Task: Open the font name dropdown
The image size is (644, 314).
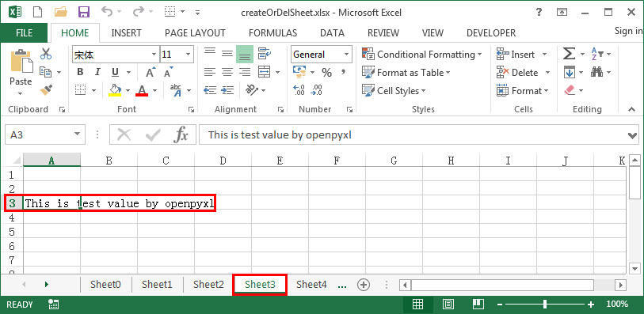Action: [x=154, y=54]
